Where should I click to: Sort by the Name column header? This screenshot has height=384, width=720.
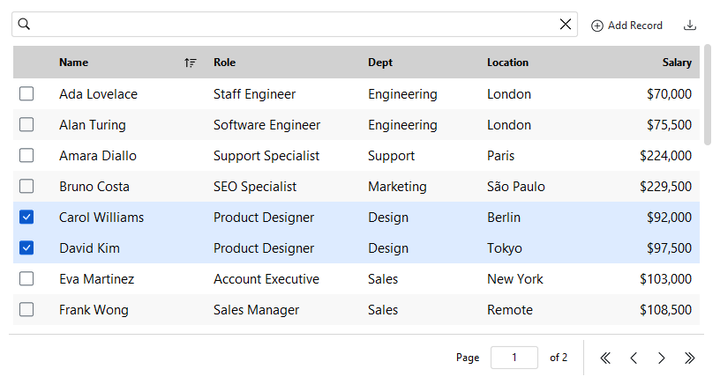[73, 62]
